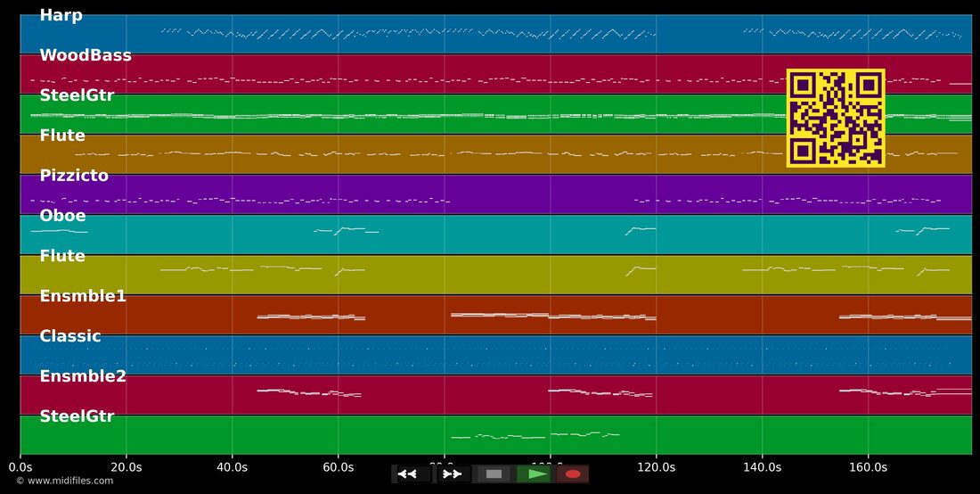Click the 20.0s time axis label
980x494 pixels.
coord(127,467)
